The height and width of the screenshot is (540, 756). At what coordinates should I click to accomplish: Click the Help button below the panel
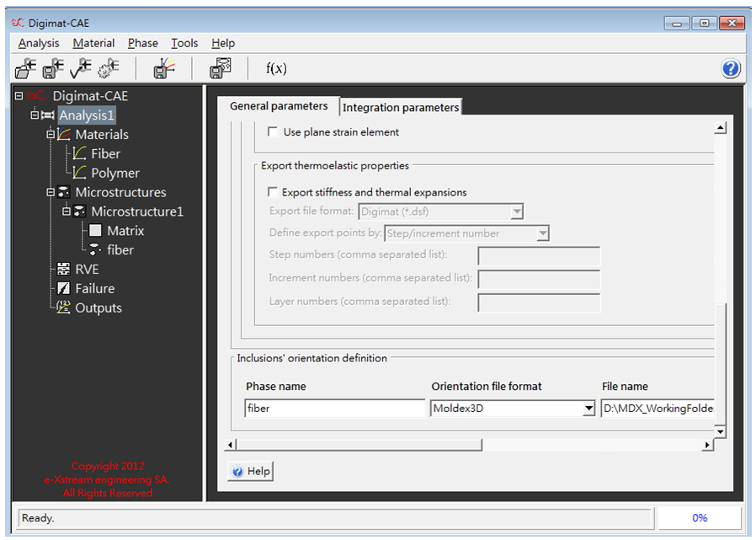[x=250, y=471]
